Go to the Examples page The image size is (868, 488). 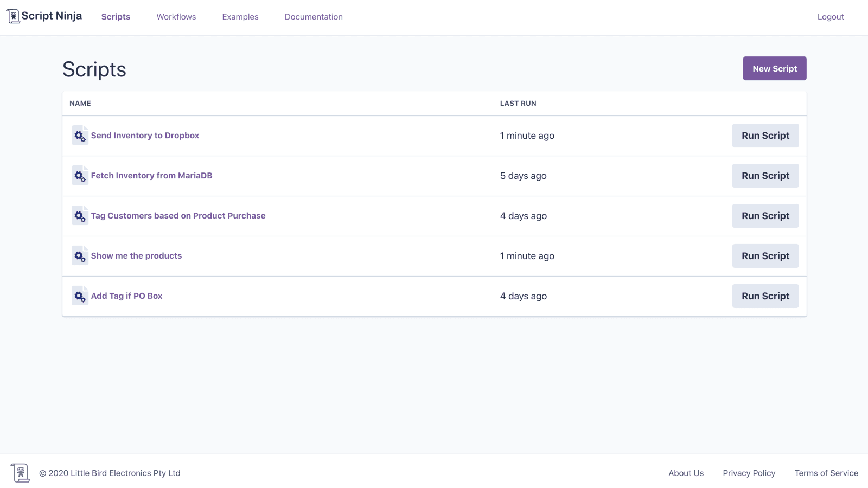(240, 17)
